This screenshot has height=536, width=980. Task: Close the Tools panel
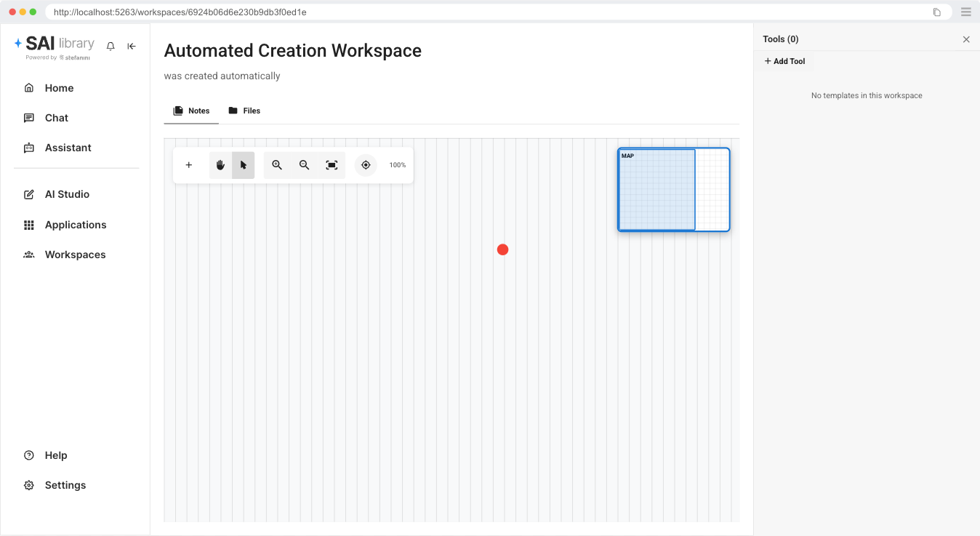point(966,39)
